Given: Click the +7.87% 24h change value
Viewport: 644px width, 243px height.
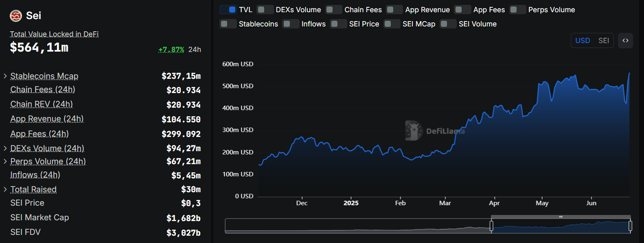Looking at the screenshot, I should click(x=171, y=50).
